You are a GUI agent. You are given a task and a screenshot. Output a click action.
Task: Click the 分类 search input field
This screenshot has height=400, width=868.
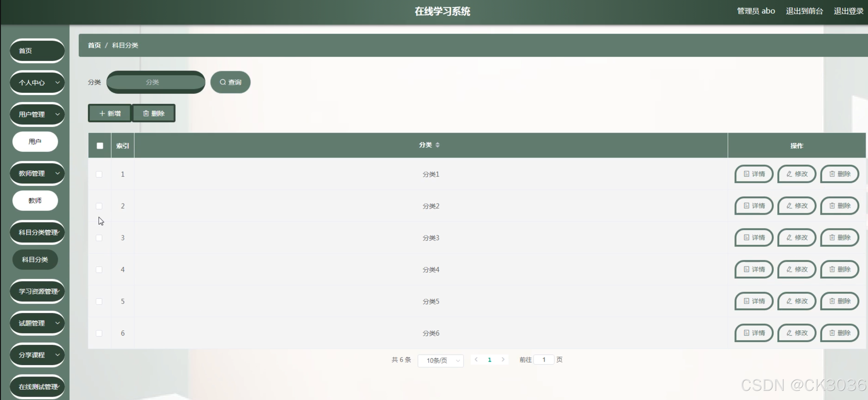pyautogui.click(x=156, y=82)
